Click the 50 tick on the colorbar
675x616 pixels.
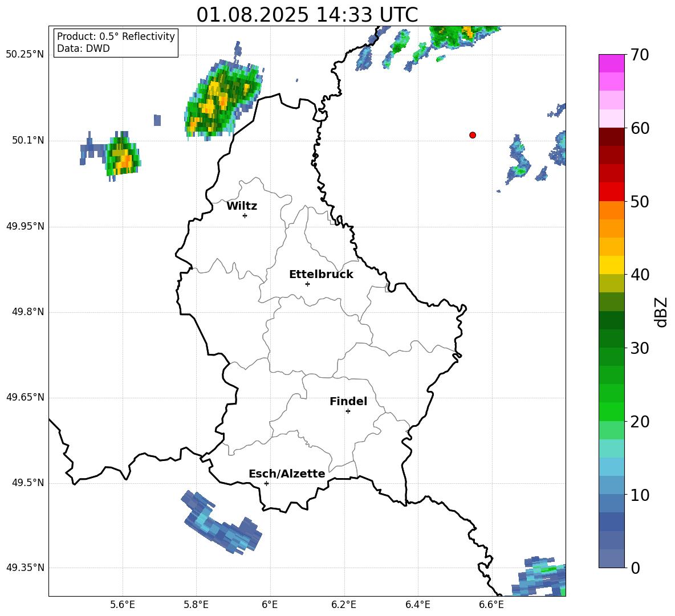(x=640, y=201)
